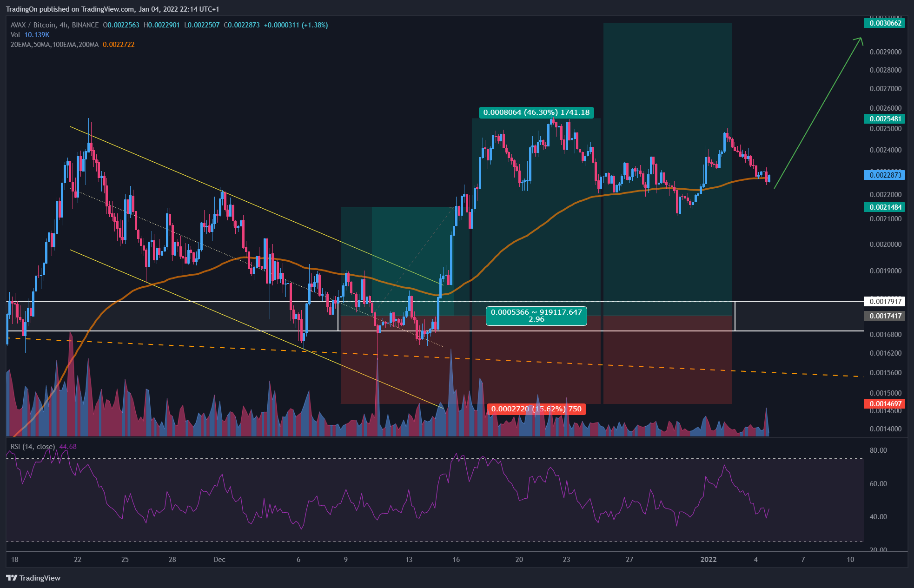Image resolution: width=914 pixels, height=588 pixels.
Task: Click the RSI axis 60.00 level
Action: pyautogui.click(x=878, y=484)
